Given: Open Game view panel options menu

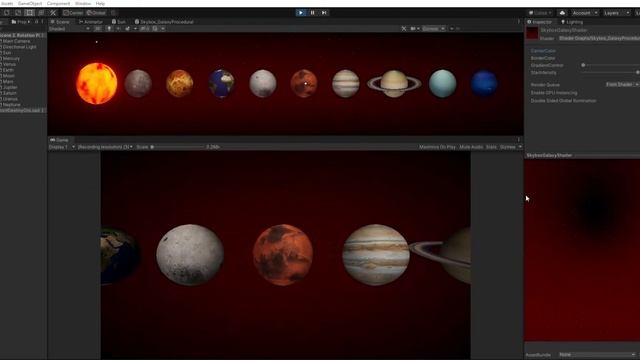Looking at the screenshot, I should [x=519, y=140].
